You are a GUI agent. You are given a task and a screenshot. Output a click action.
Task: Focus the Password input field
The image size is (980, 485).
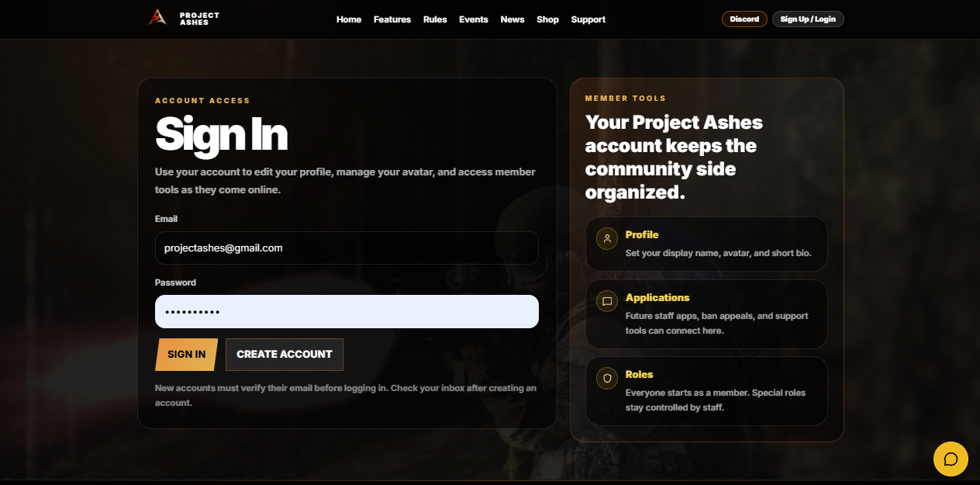[347, 311]
